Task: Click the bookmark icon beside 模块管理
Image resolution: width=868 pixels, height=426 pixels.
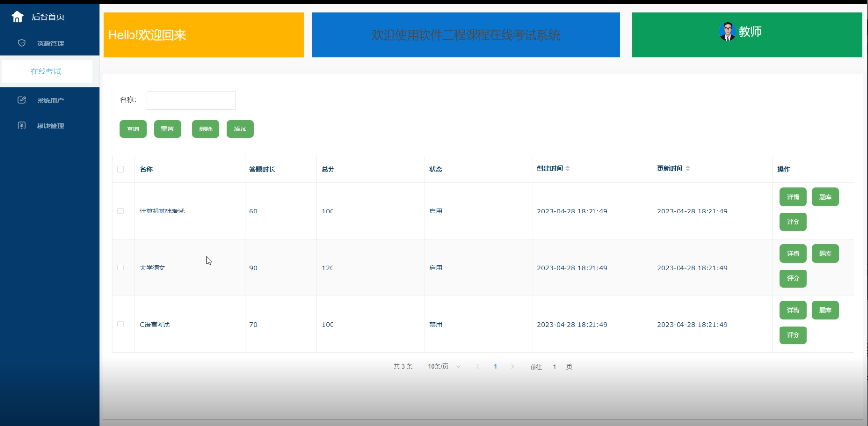Action: [22, 126]
